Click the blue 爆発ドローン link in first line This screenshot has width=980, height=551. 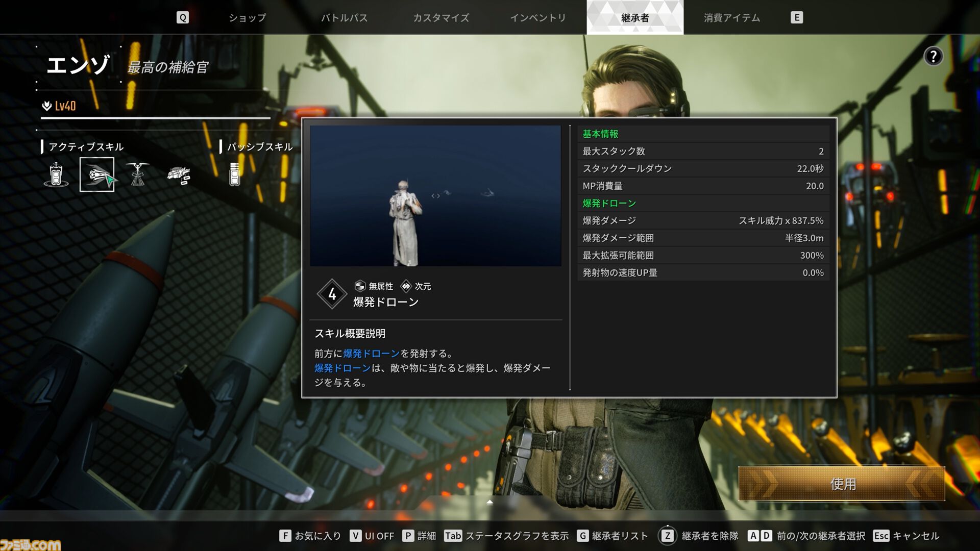tap(371, 353)
